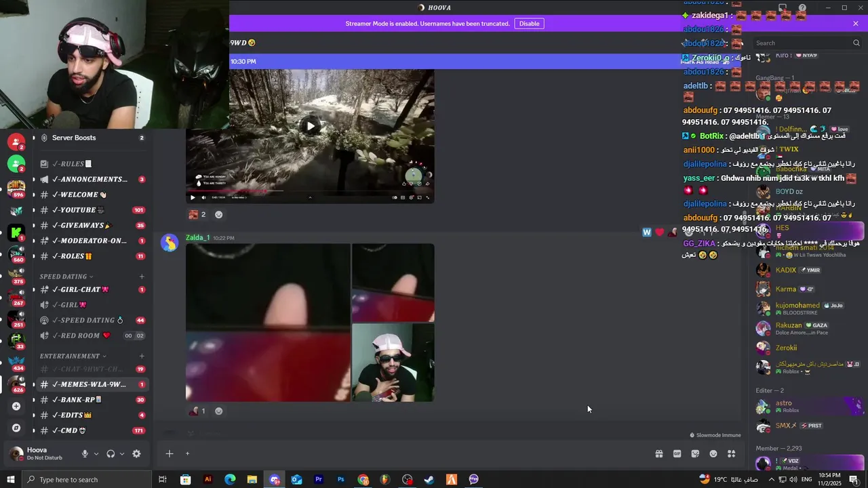This screenshot has height=488, width=868.
Task: Open the RULES channel
Action: point(92,164)
